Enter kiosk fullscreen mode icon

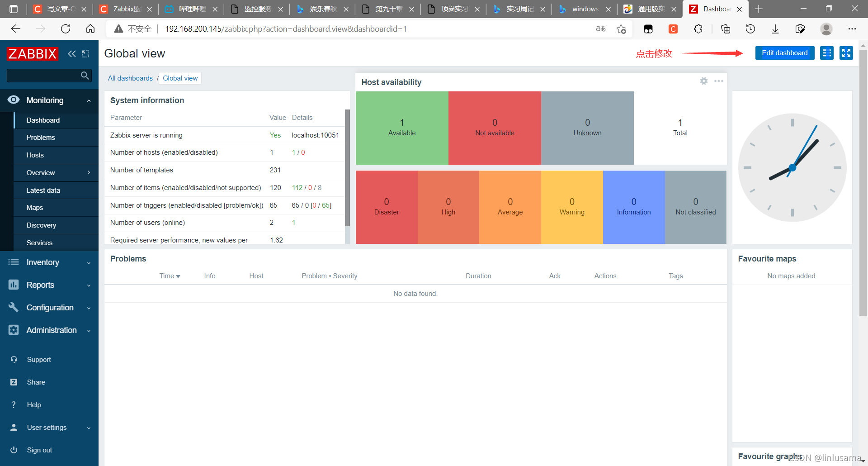tap(846, 53)
